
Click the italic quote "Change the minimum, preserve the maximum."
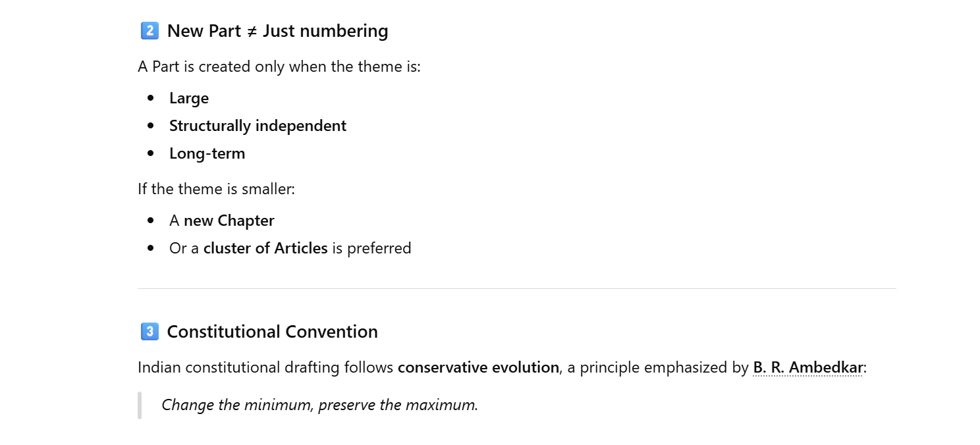point(319,405)
